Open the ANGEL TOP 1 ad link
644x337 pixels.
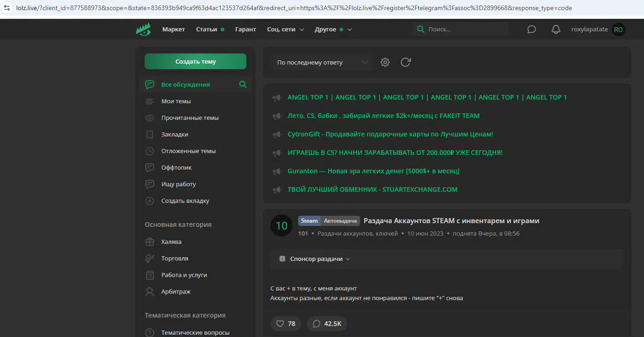427,97
